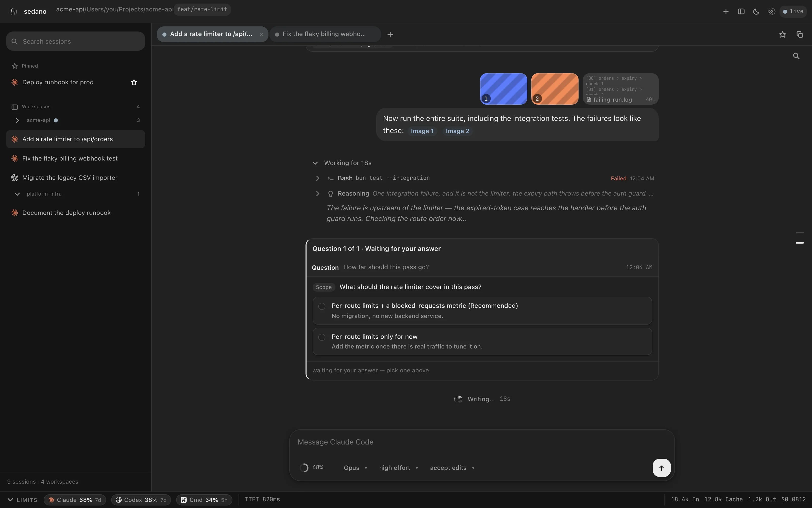Open orange image thumbnail 2

[x=555, y=89]
